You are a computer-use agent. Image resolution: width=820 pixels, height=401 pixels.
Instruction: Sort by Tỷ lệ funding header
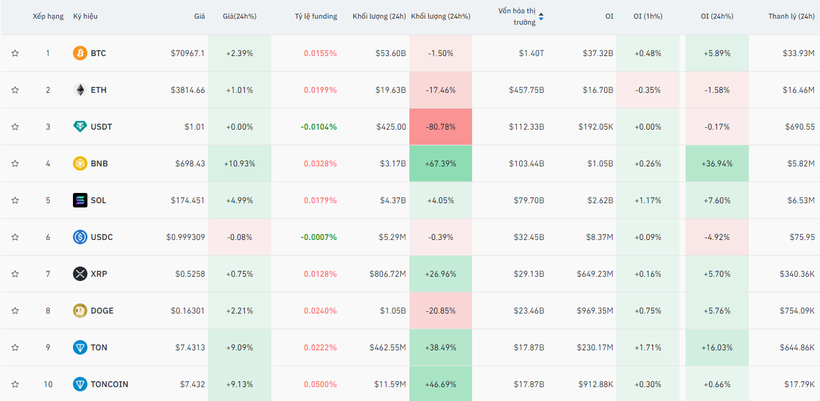point(316,17)
